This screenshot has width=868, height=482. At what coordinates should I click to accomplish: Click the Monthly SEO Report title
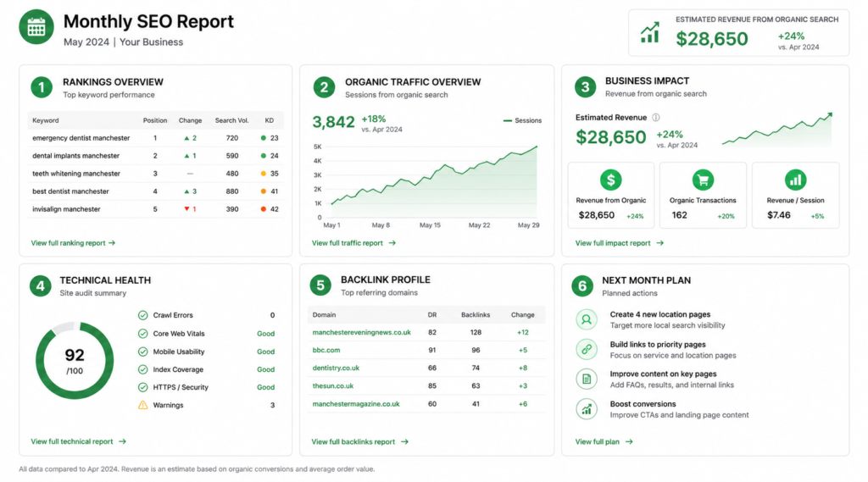[148, 21]
